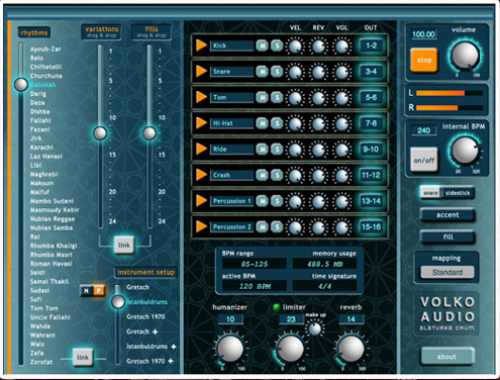Toggle the N/P switch to N
The width and height of the screenshot is (500, 380).
point(86,291)
